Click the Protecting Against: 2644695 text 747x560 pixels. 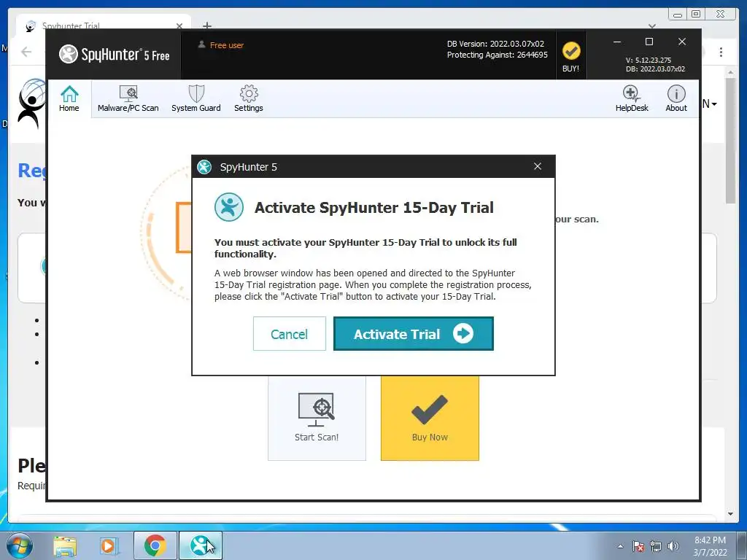pos(497,55)
